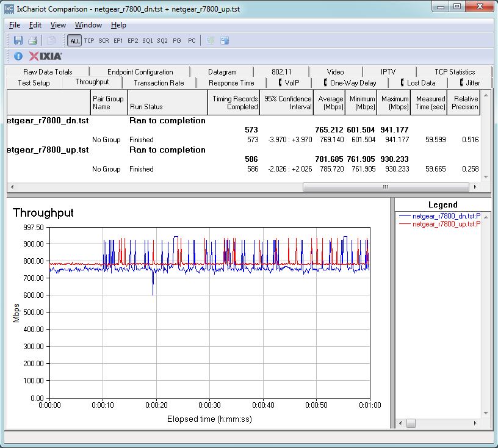Click the 95% Confidence Interval column header
This screenshot has height=448, width=498.
pyautogui.click(x=287, y=103)
